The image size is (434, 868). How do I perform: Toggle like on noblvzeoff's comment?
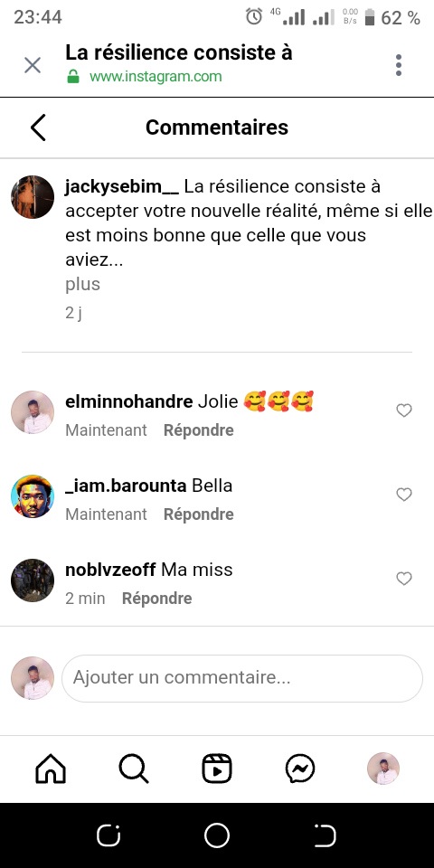click(x=404, y=579)
